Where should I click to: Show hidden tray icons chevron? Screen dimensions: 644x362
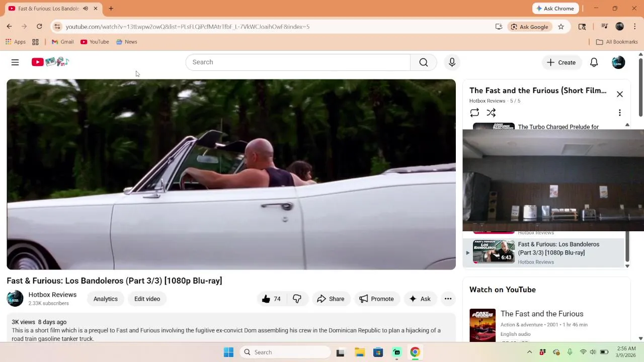(x=529, y=352)
